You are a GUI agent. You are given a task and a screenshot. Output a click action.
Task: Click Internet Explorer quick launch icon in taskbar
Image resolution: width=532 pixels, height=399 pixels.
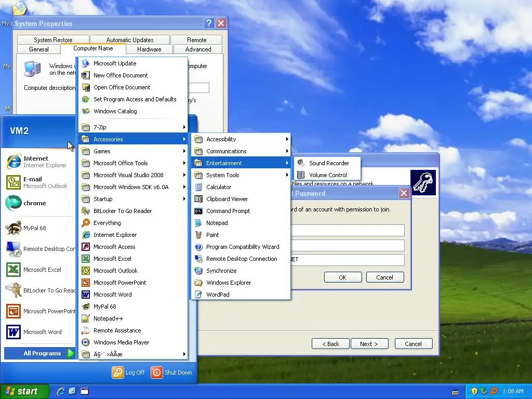pos(61,391)
